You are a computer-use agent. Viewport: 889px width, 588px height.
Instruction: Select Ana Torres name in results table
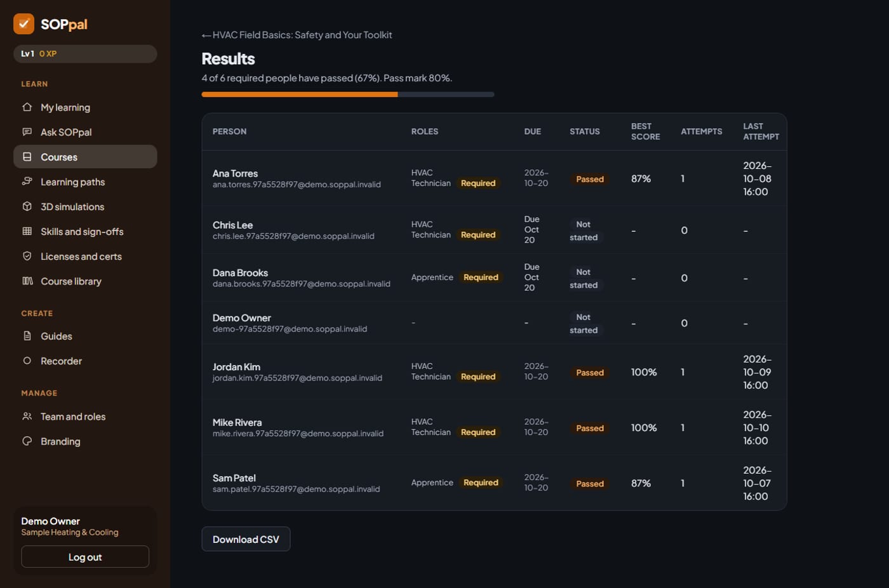point(235,173)
